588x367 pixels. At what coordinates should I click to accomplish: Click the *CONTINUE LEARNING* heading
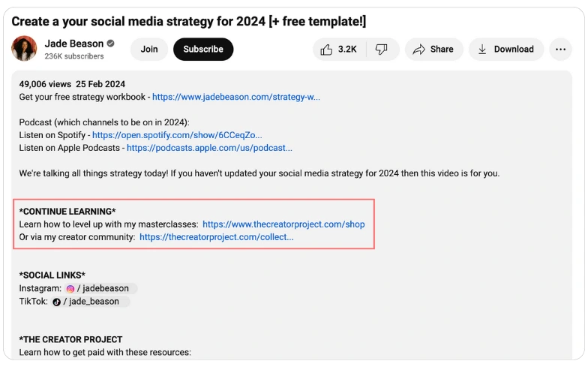click(67, 212)
